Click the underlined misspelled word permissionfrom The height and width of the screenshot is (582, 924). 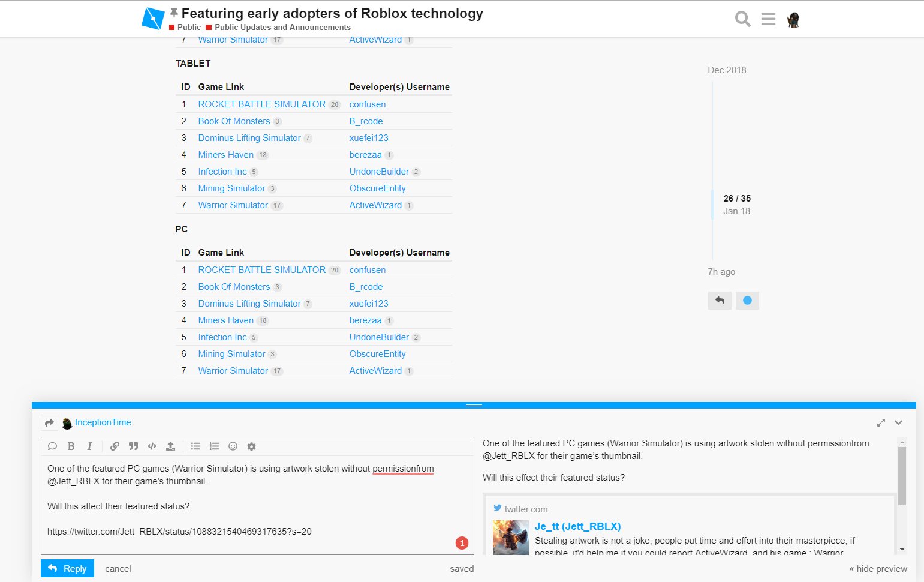[x=403, y=469]
